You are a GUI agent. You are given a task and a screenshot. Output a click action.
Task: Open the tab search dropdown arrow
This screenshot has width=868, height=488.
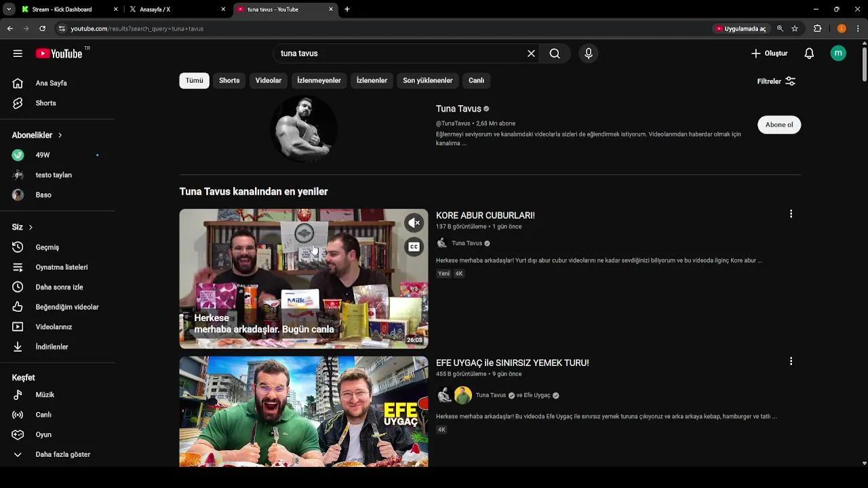tap(9, 9)
